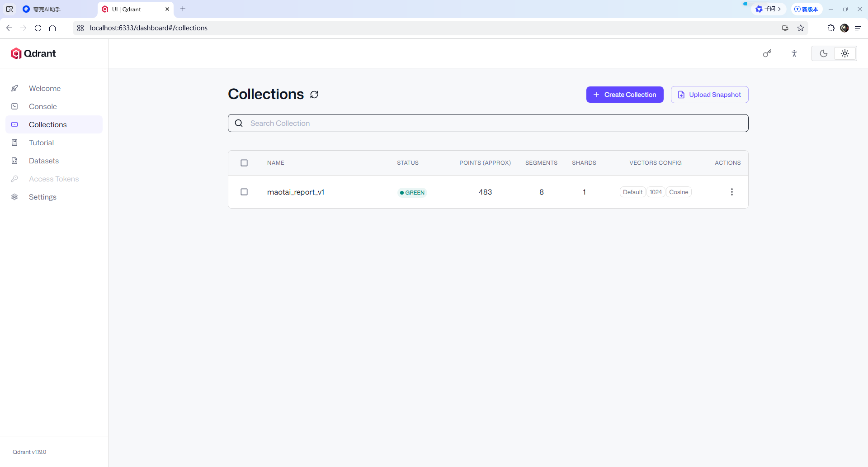Click the refresh icon beside Collections heading
Image resolution: width=868 pixels, height=467 pixels.
(x=314, y=95)
